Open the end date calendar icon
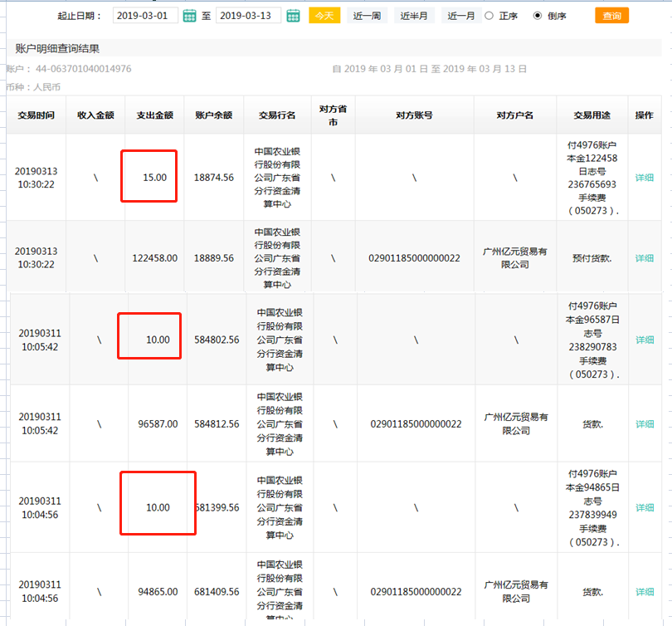The width and height of the screenshot is (672, 626). [x=293, y=16]
